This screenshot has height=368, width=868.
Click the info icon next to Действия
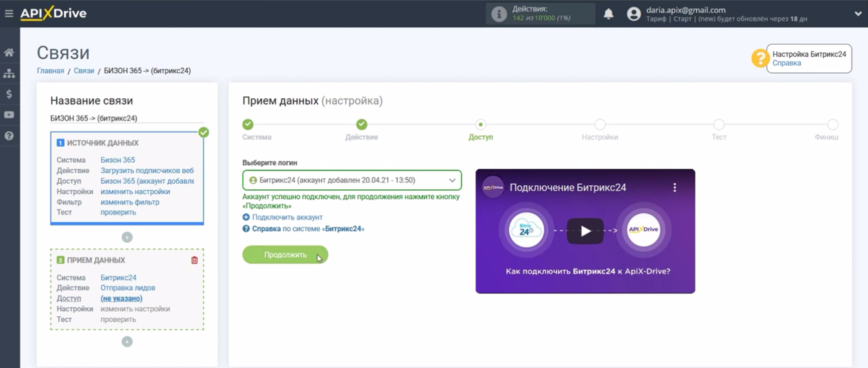(499, 14)
